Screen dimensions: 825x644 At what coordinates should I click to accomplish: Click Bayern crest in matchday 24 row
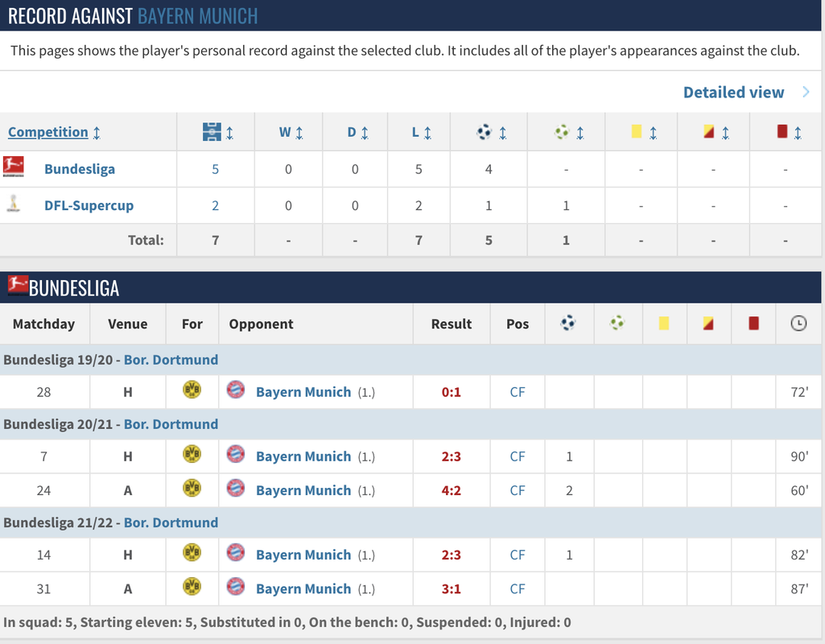pyautogui.click(x=236, y=489)
